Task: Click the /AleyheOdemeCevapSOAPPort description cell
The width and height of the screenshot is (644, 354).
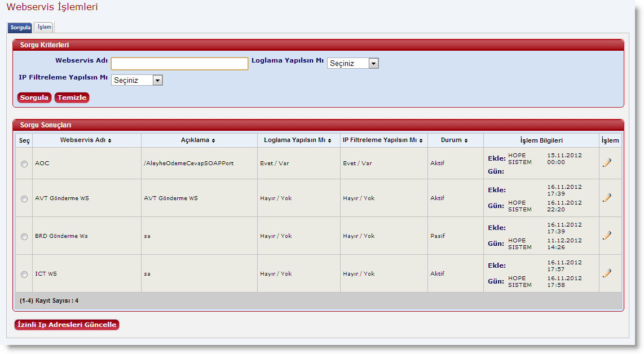Action: pos(188,163)
